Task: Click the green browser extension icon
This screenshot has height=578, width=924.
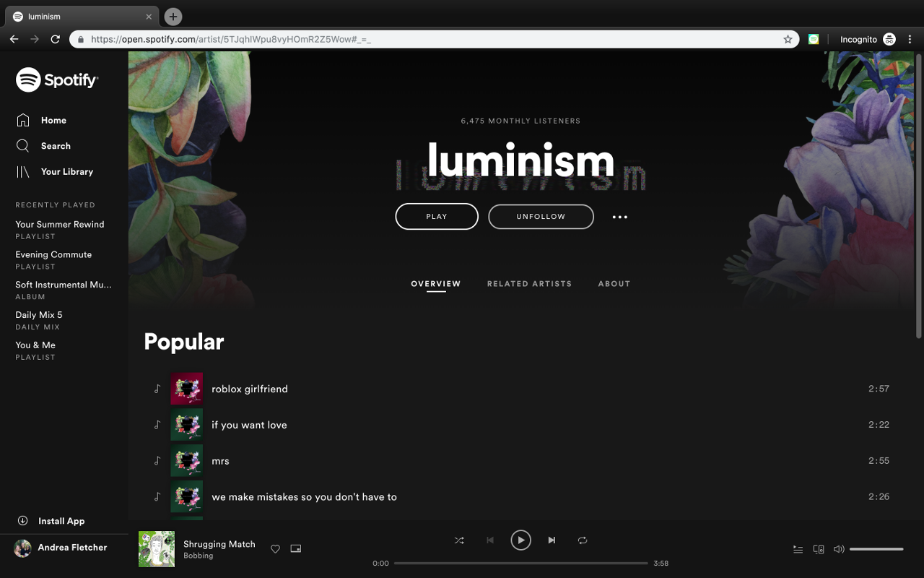Action: click(x=814, y=39)
